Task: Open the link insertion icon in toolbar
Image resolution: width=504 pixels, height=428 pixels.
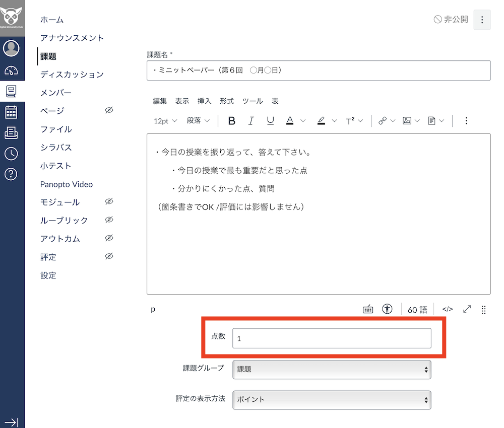Action: pyautogui.click(x=383, y=120)
